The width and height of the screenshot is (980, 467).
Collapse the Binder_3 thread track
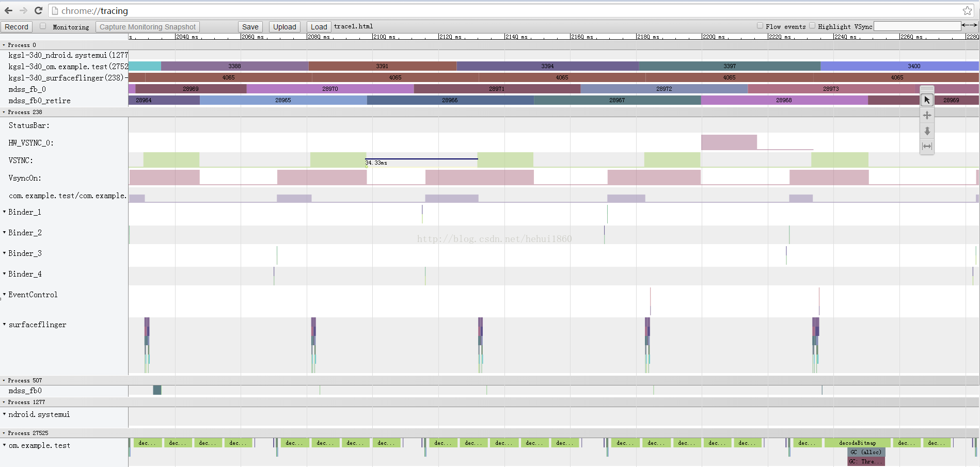(4, 253)
